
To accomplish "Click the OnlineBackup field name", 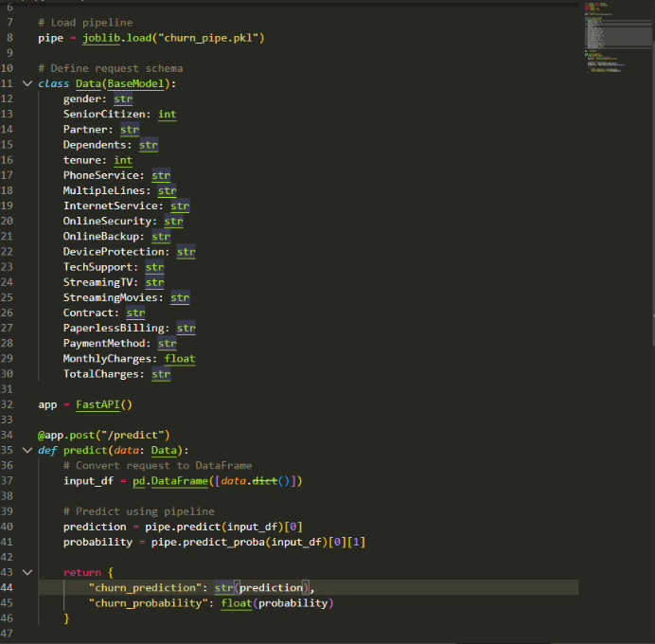I will [x=101, y=236].
